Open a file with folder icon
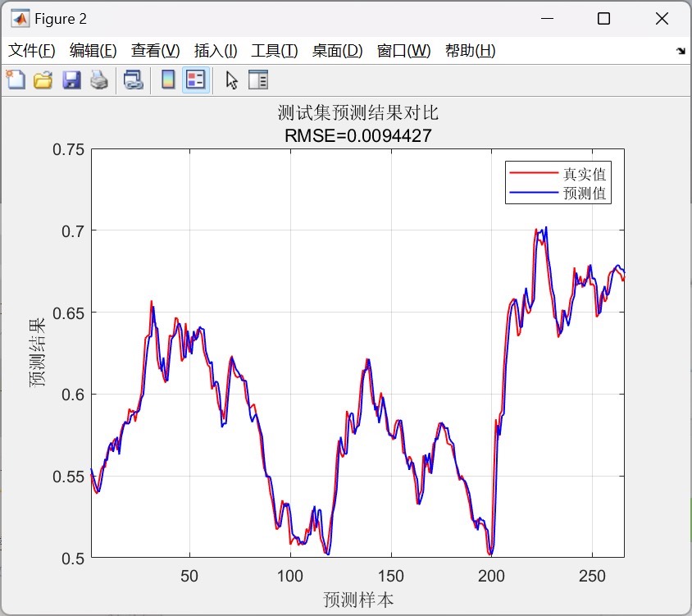The image size is (692, 616). pos(43,80)
